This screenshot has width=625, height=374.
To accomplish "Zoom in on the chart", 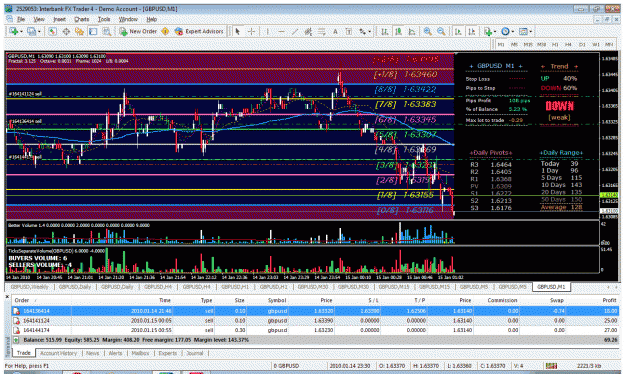I will point(428,31).
